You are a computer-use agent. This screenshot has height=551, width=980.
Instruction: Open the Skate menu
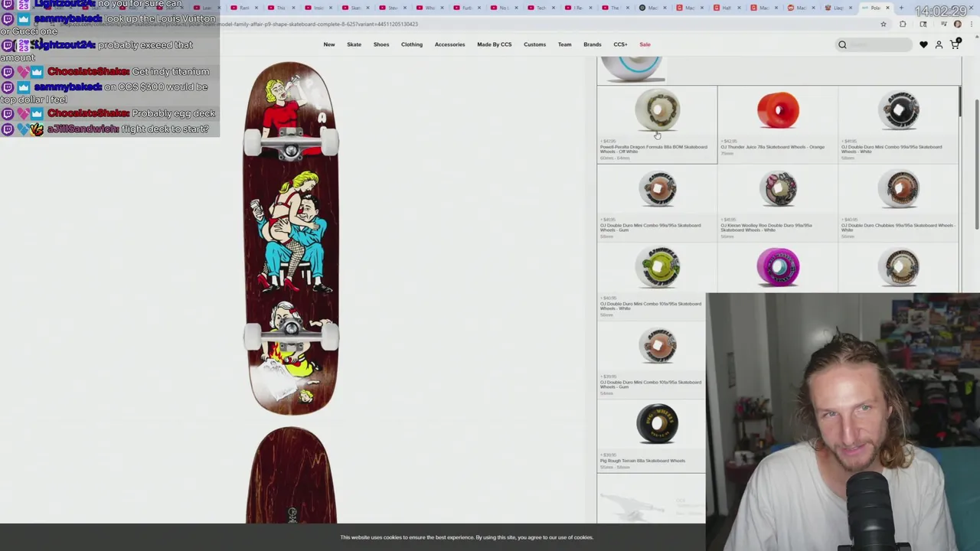[354, 44]
